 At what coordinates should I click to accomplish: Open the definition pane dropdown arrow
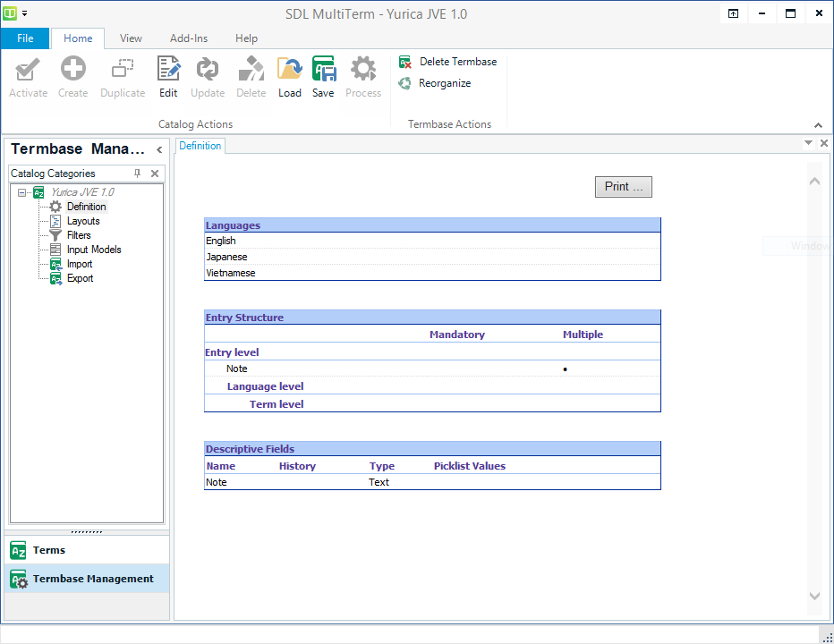(808, 143)
